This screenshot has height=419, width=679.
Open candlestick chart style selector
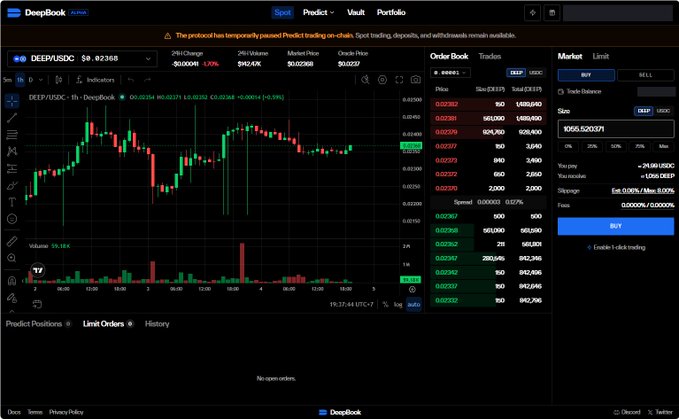[59, 80]
